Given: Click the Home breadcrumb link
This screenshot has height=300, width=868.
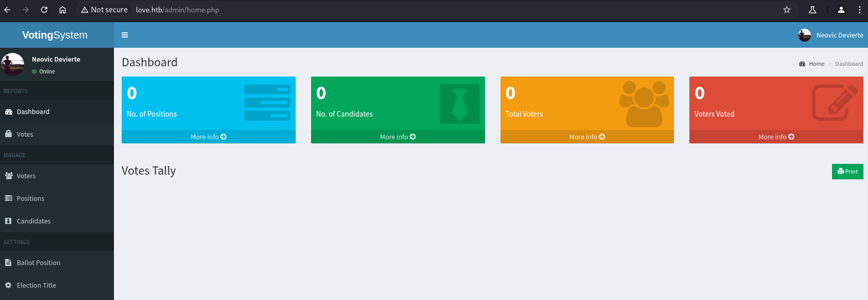Looking at the screenshot, I should 812,64.
